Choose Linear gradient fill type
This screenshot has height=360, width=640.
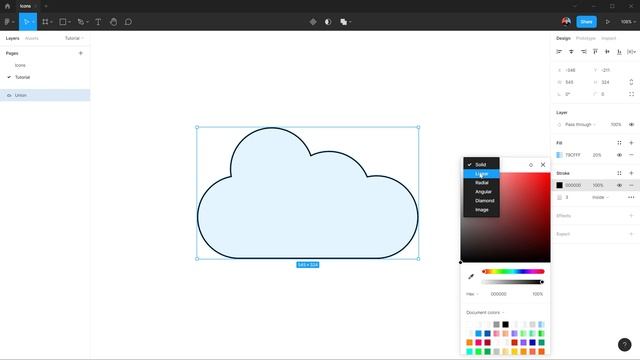(x=481, y=173)
